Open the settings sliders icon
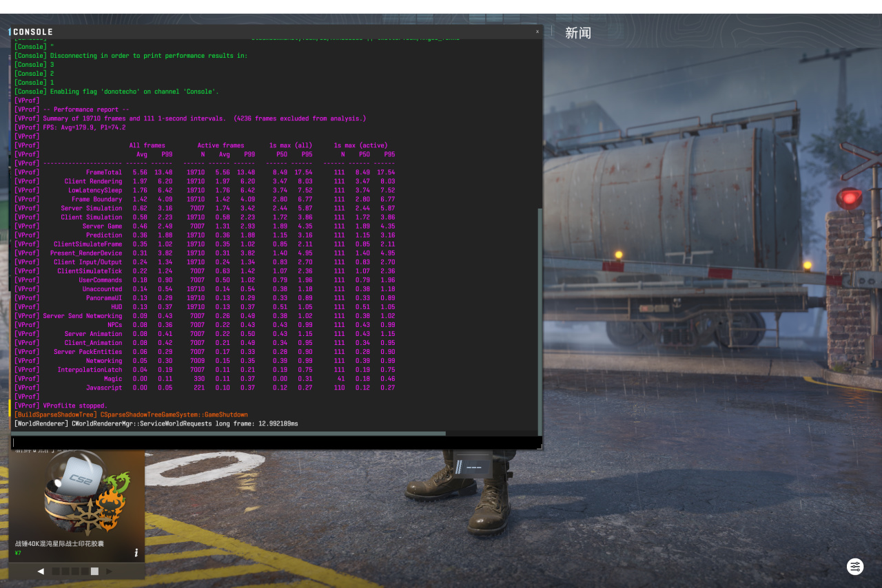 [x=855, y=567]
